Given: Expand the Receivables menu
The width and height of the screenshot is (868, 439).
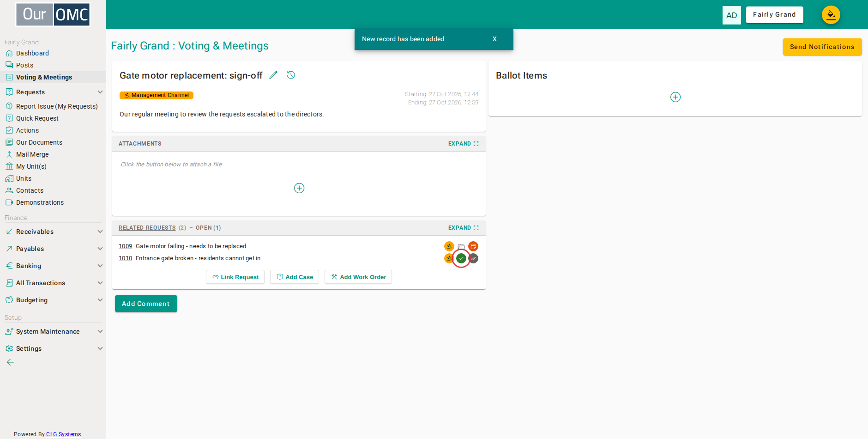Looking at the screenshot, I should tap(53, 232).
